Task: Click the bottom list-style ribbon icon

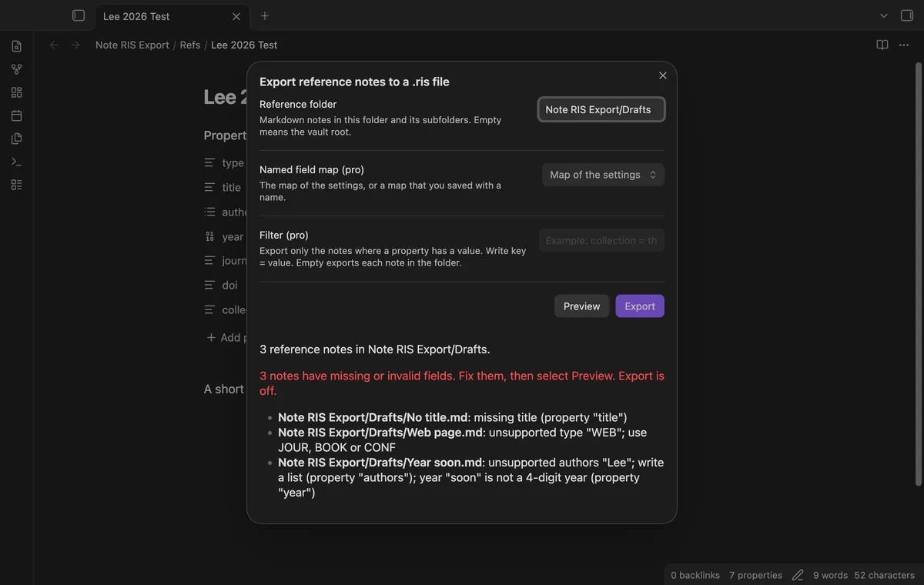Action: point(16,185)
